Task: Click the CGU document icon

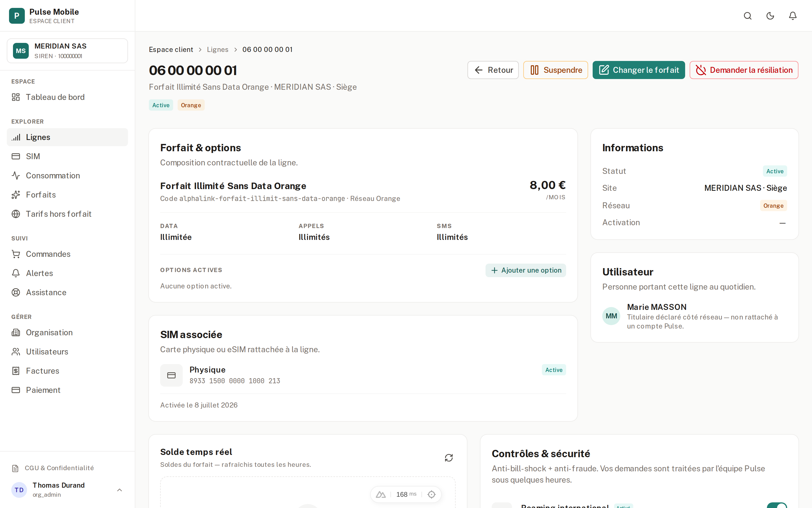Action: [x=15, y=468]
